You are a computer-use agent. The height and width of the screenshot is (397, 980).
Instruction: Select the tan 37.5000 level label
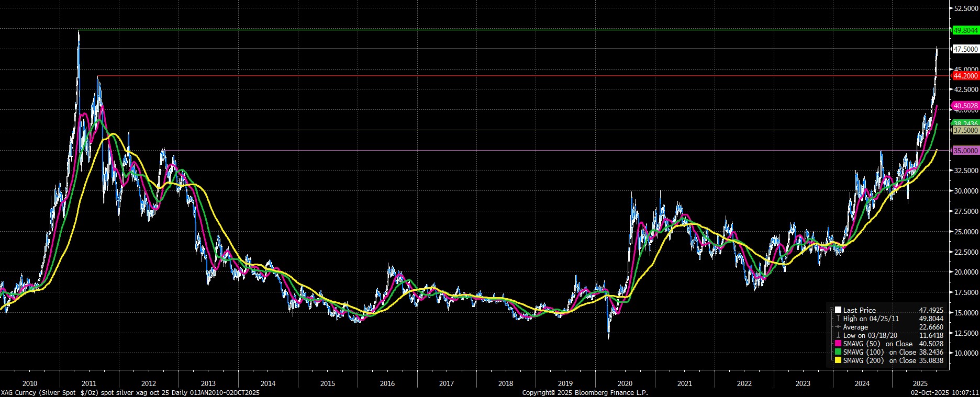coord(966,130)
